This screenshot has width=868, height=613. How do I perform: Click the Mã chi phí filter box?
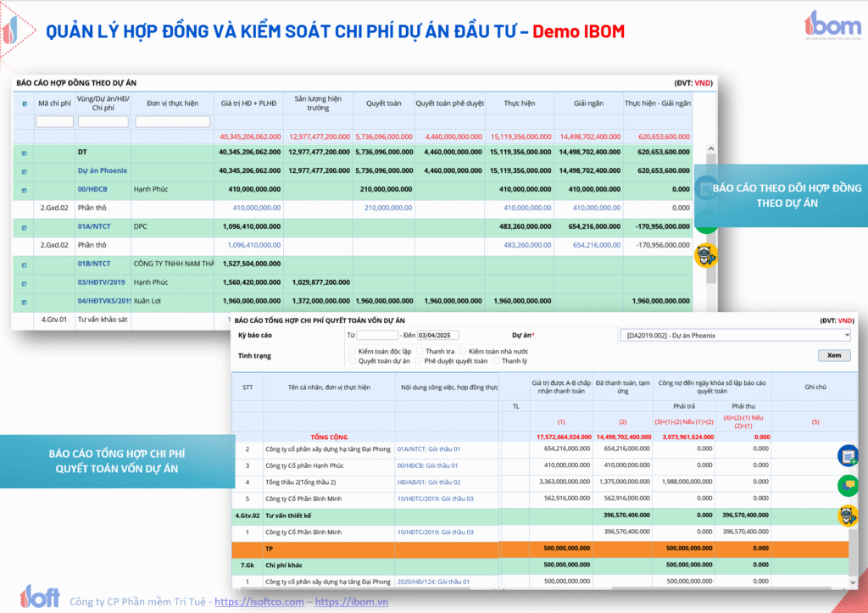tap(54, 122)
